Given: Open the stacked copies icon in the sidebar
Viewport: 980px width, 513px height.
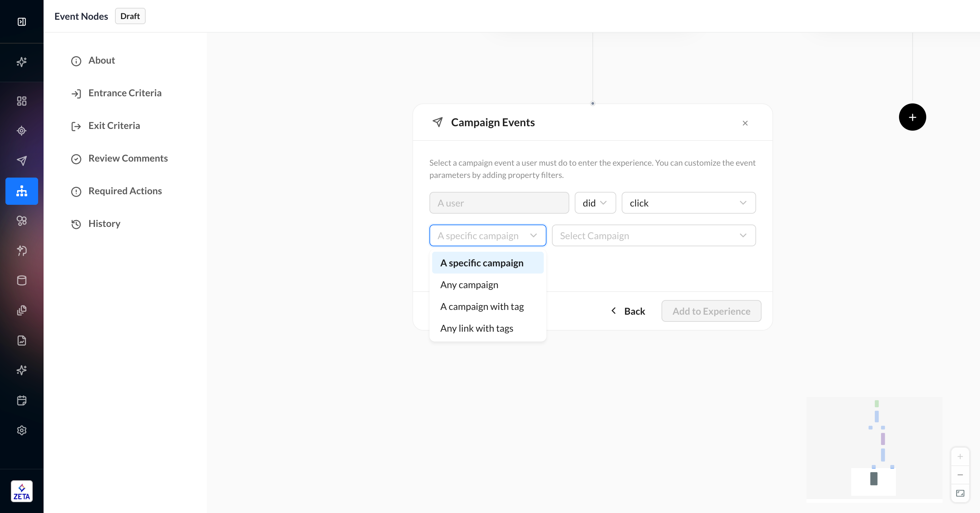Looking at the screenshot, I should (x=22, y=310).
